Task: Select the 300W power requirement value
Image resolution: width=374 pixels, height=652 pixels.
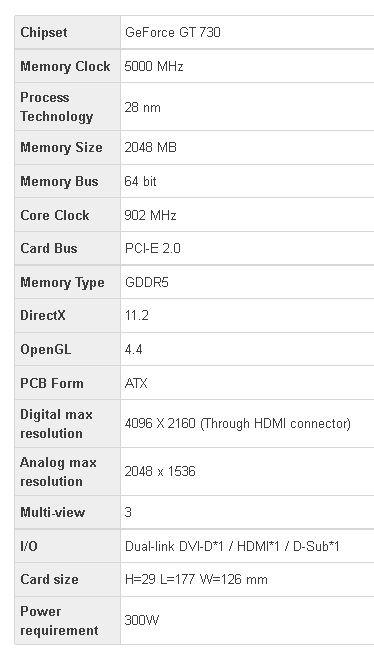Action: (x=142, y=620)
